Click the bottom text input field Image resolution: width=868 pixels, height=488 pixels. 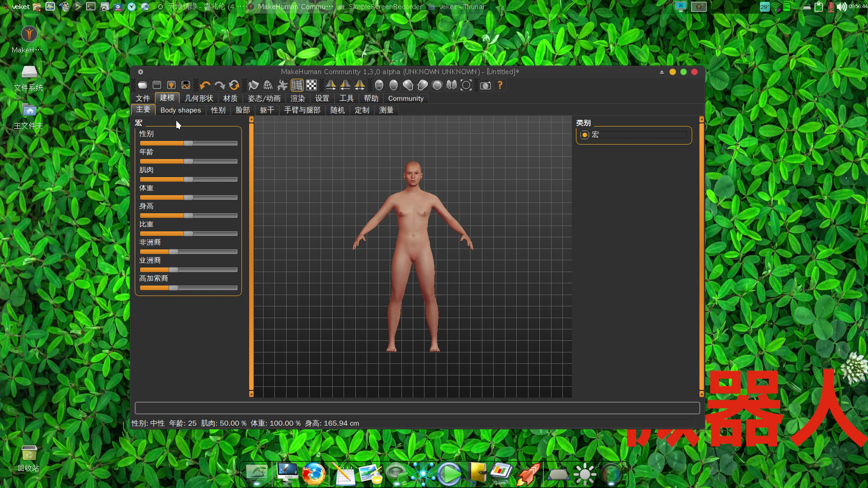(x=417, y=408)
